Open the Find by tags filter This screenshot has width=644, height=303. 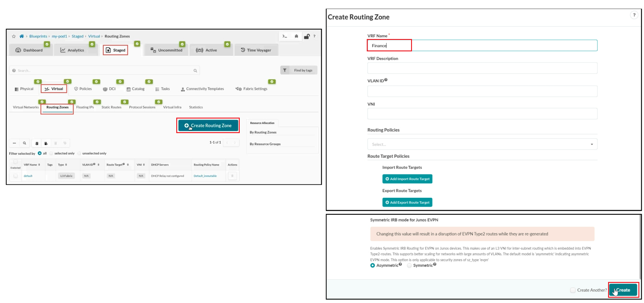click(299, 70)
